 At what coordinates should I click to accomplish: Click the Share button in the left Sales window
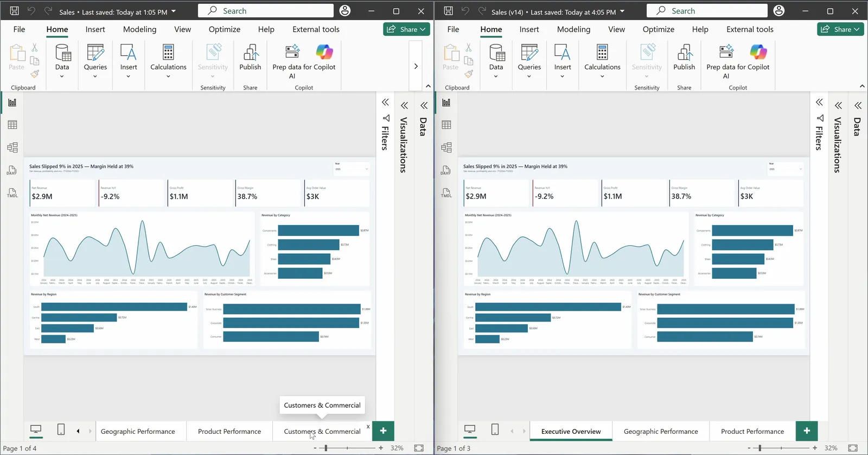pyautogui.click(x=407, y=29)
